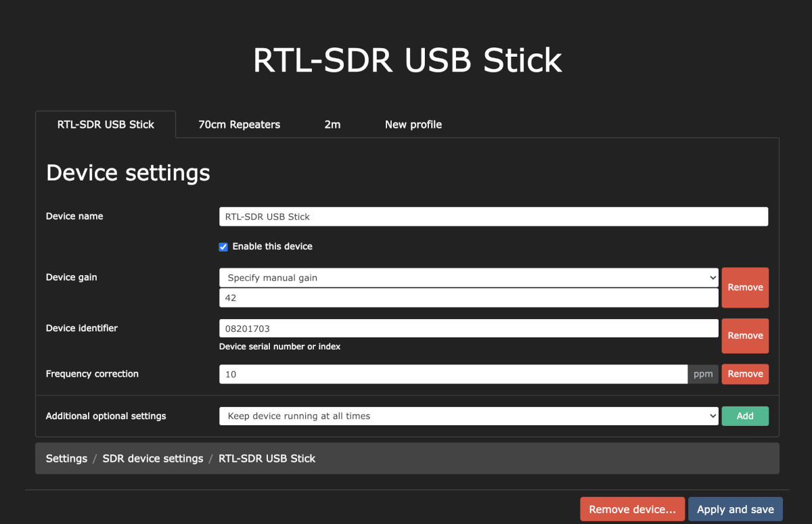The height and width of the screenshot is (524, 812).
Task: Open the New profile tab
Action: coord(413,124)
